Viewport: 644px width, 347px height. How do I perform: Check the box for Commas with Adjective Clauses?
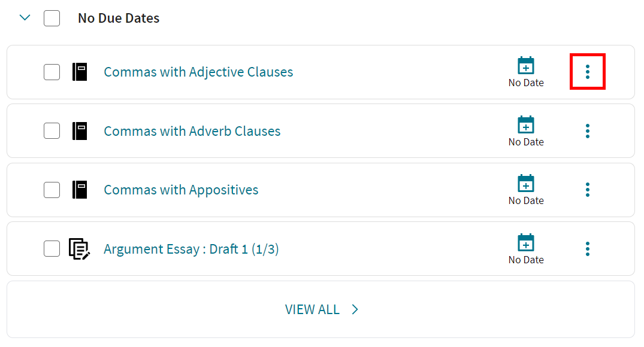pyautogui.click(x=52, y=72)
